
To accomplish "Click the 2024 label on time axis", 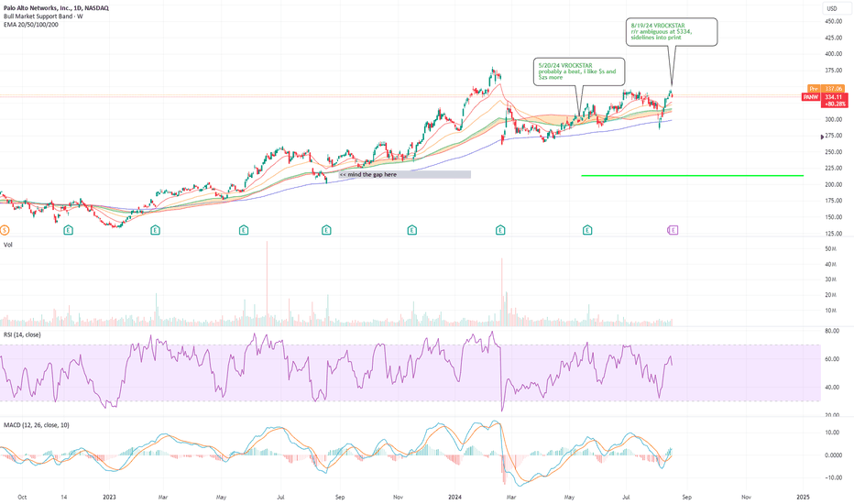I will 454,497.
